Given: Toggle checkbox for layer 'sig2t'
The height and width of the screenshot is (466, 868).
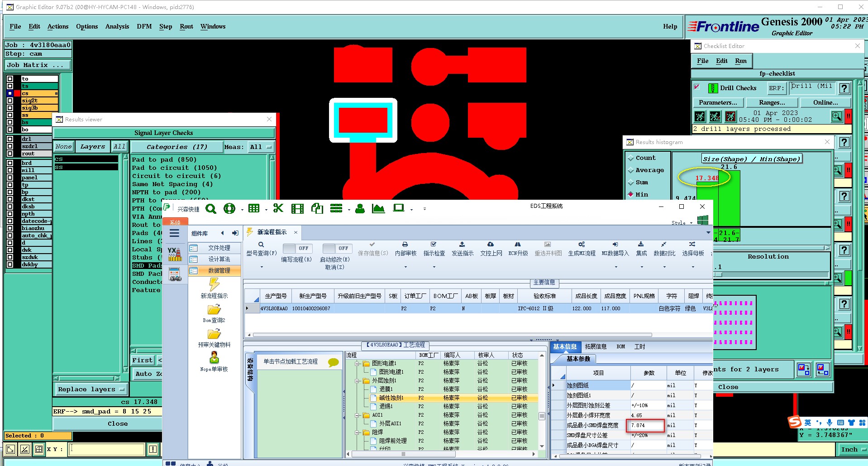Looking at the screenshot, I should tap(10, 101).
